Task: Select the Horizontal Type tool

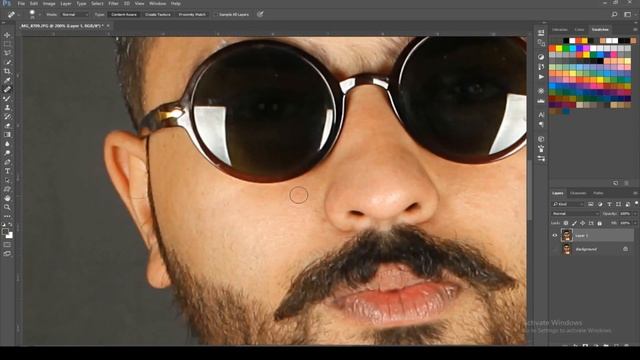Action: click(7, 171)
